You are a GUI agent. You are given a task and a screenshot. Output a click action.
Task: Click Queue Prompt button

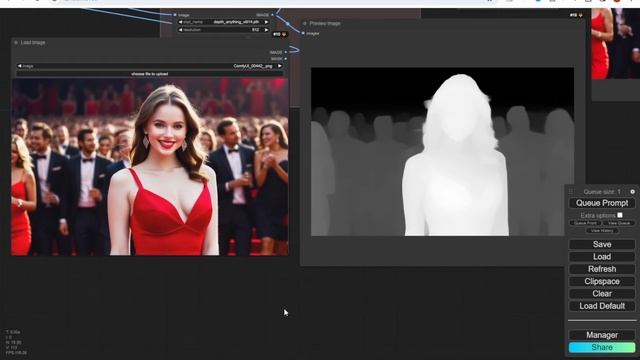click(602, 203)
